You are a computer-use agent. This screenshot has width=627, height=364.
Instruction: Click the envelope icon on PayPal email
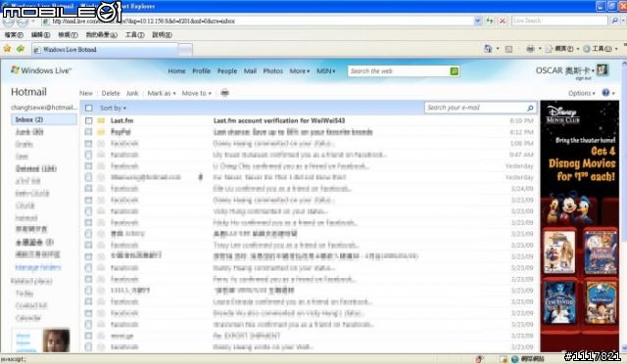coord(102,132)
